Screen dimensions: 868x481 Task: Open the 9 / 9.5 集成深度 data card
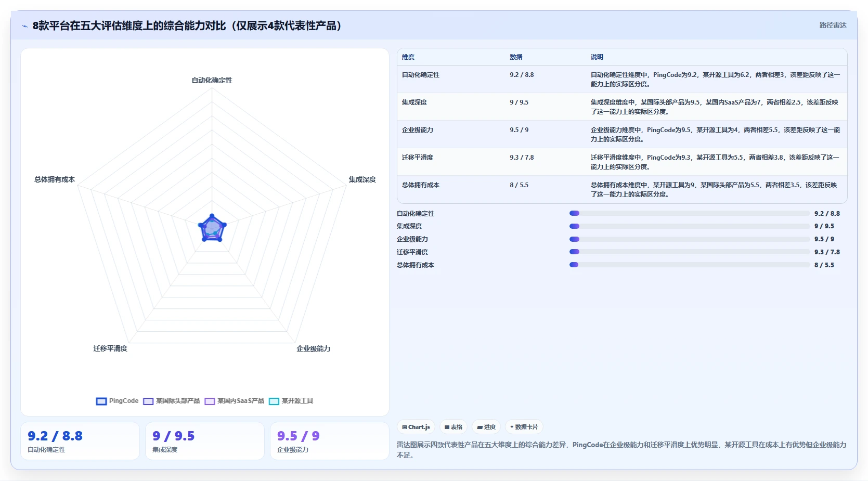pyautogui.click(x=205, y=441)
